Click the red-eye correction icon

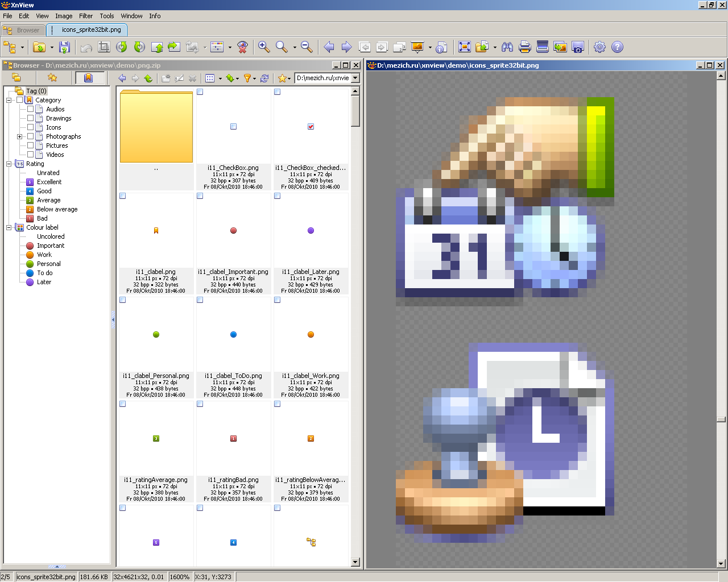pos(243,47)
